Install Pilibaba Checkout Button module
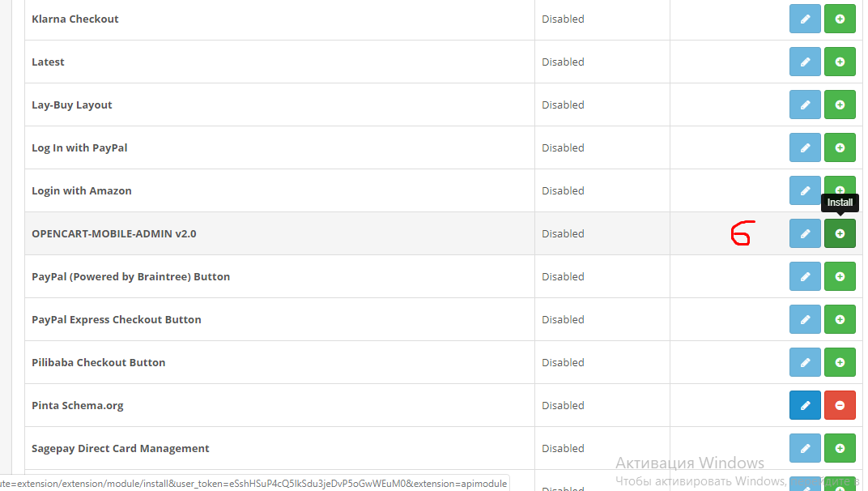The image size is (868, 491). [840, 362]
